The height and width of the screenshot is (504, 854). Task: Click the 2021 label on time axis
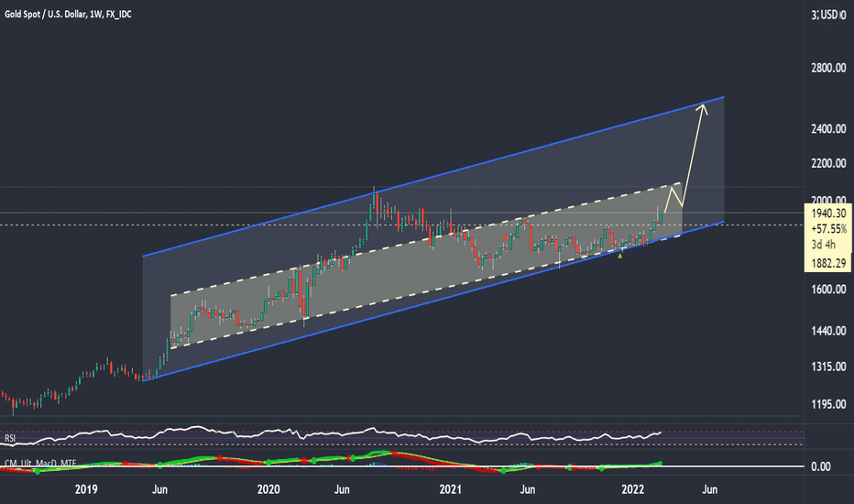click(x=451, y=489)
